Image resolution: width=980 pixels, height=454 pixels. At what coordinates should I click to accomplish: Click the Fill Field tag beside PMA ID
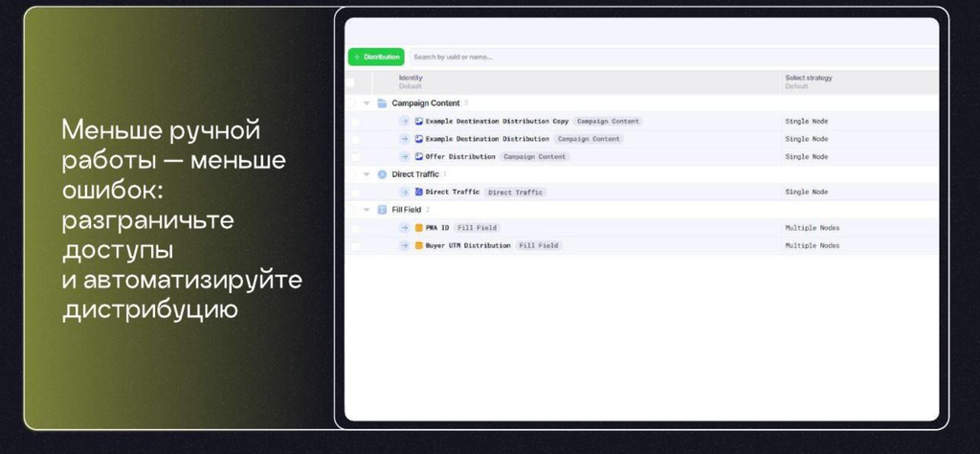477,228
